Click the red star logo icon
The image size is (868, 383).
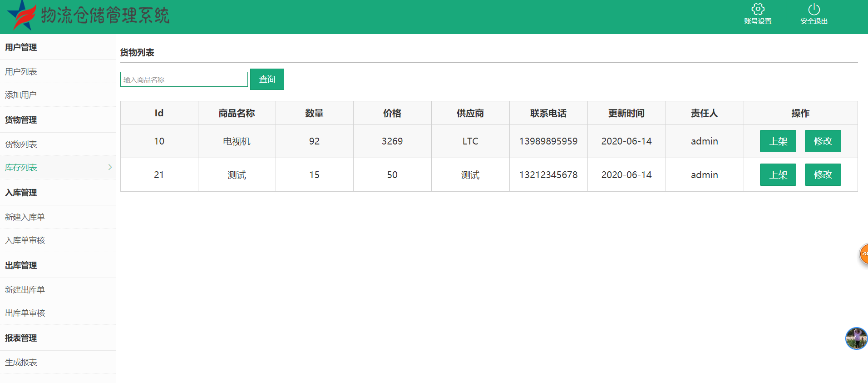coord(22,15)
